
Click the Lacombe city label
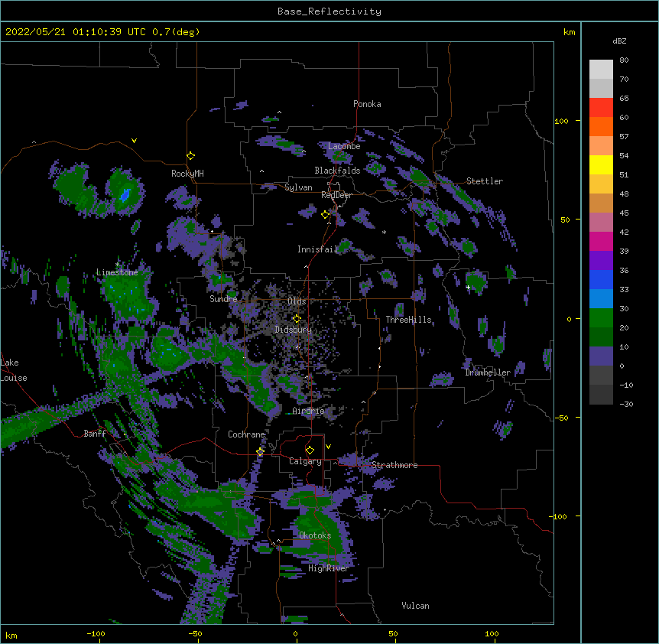point(344,146)
